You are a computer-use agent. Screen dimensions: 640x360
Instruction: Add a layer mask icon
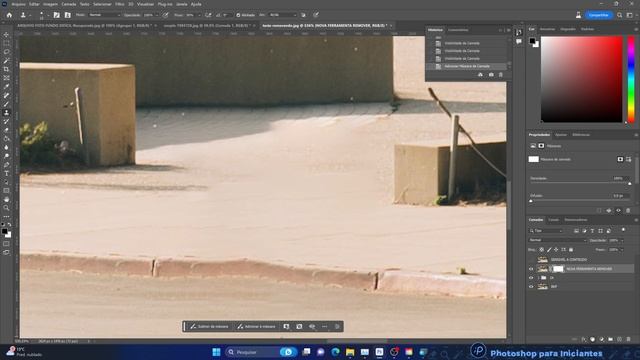592,339
